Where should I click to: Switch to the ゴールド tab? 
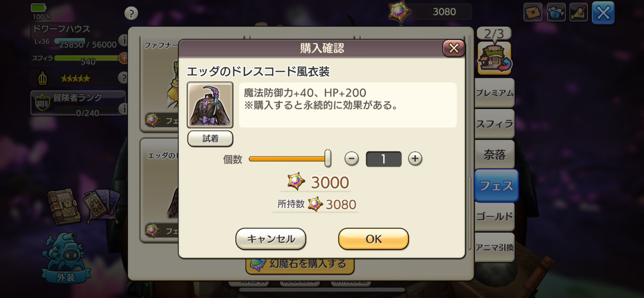point(495,216)
